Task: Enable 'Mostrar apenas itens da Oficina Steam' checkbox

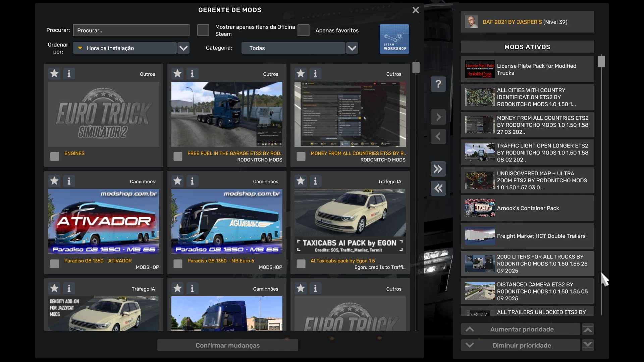Action: pos(203,30)
